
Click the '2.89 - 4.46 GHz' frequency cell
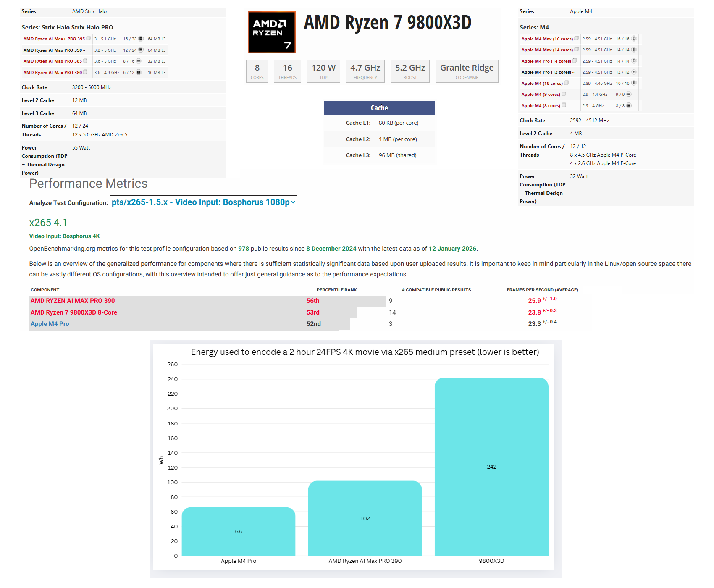[x=597, y=84]
